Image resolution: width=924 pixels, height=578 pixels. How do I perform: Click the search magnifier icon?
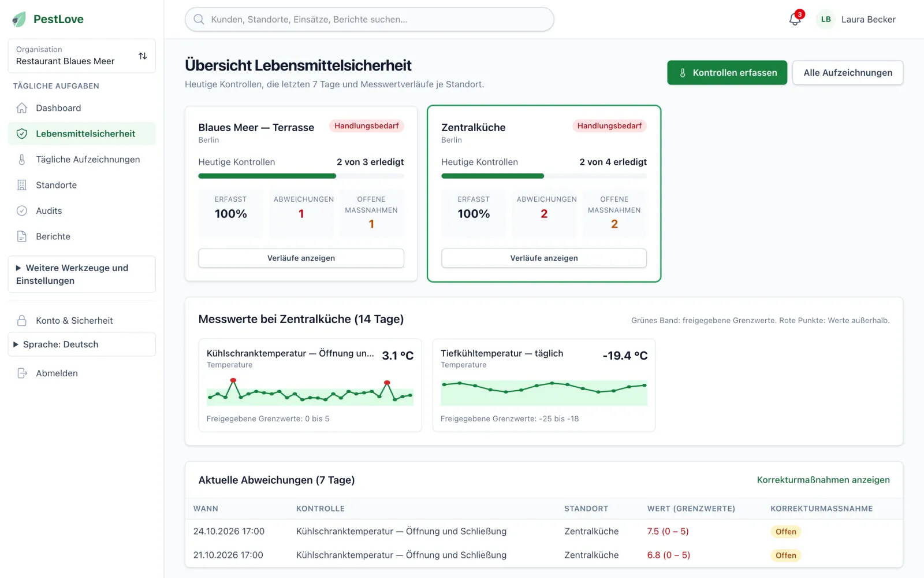point(199,19)
